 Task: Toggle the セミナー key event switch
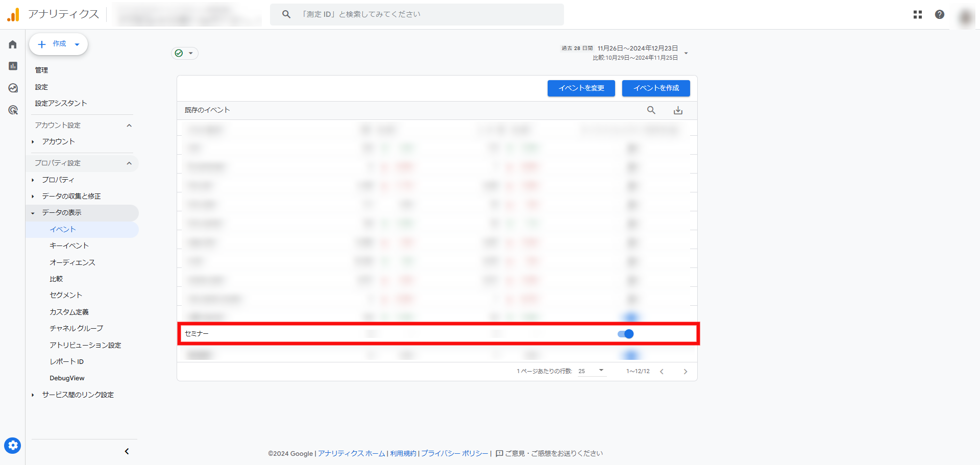pyautogui.click(x=626, y=334)
